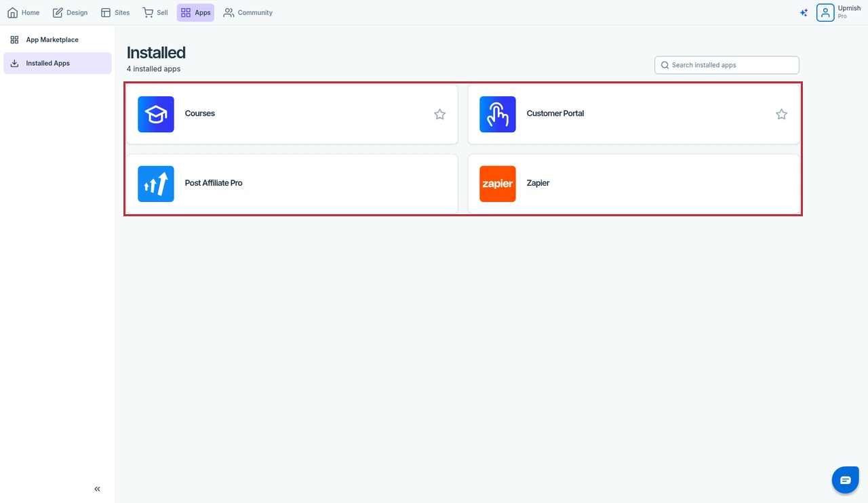Click the Post Affiliate Pro app name
Viewport: 868px width, 503px height.
click(214, 183)
